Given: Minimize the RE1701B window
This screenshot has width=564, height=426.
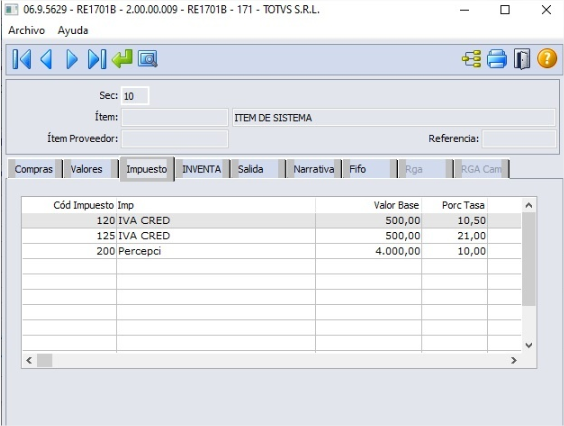Looking at the screenshot, I should (x=464, y=10).
